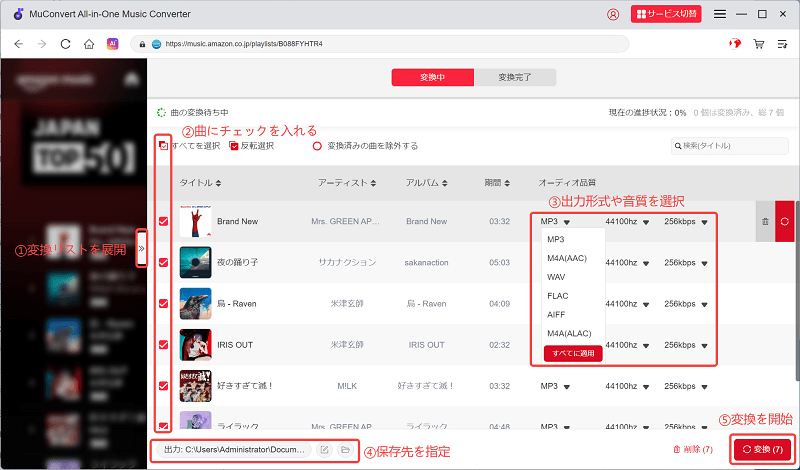Click the AI icon in toolbar

coord(112,44)
